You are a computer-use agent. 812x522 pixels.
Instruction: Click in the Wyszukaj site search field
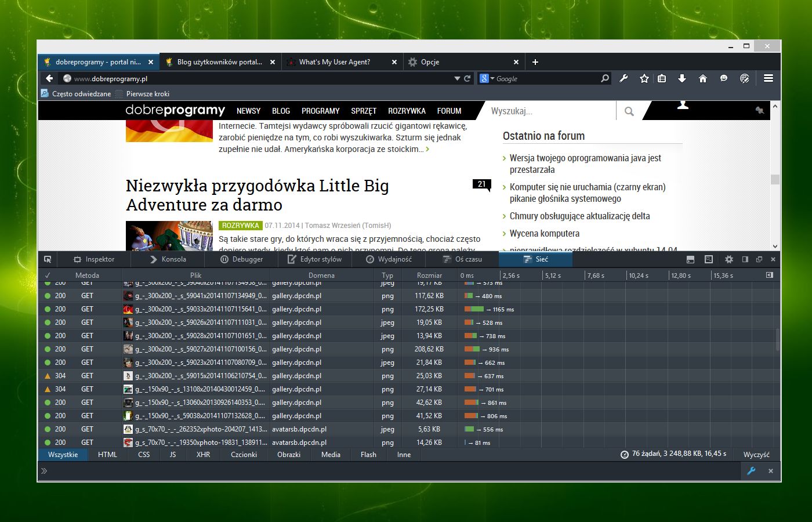pos(551,111)
